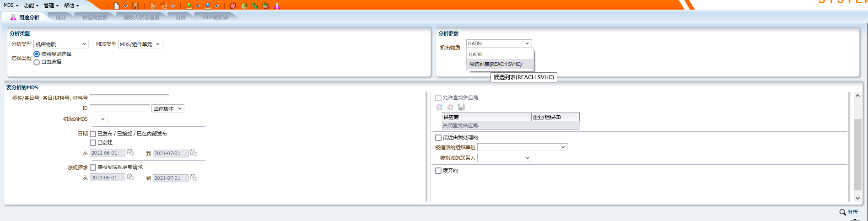Click the floppy disk save icon in toolbar
Image resolution: width=868 pixels, height=221 pixels.
coord(135,6)
